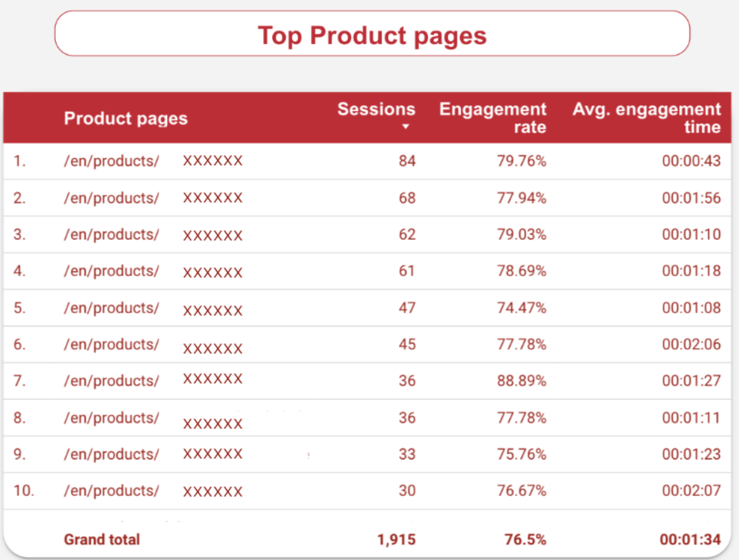Sort by Engagement rate column header
This screenshot has width=739, height=560.
pyautogui.click(x=492, y=118)
